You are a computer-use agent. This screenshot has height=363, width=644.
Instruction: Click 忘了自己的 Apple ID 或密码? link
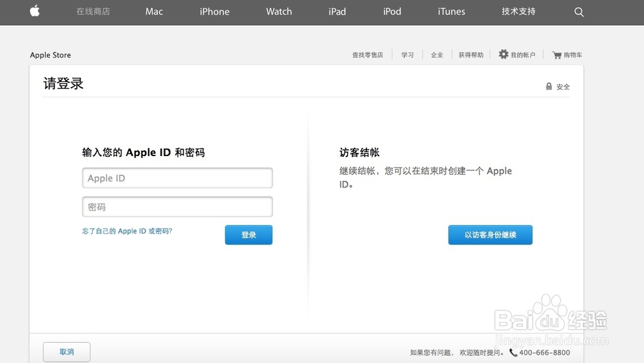127,231
